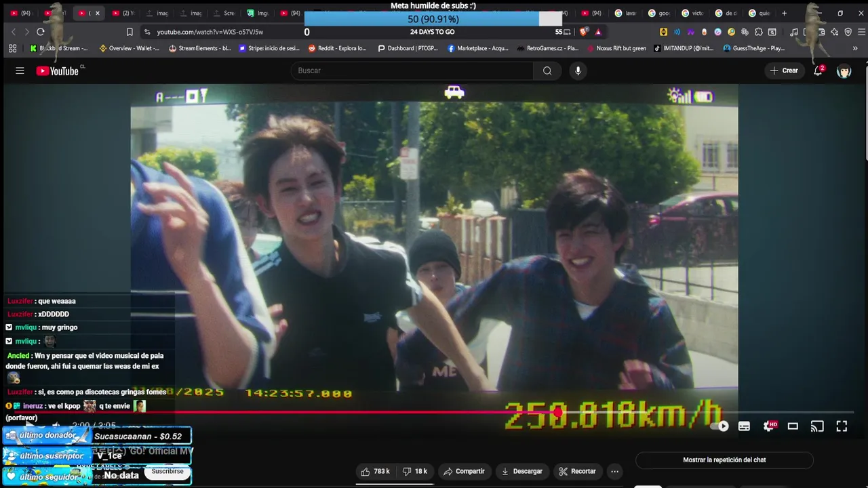
Task: Click Mostrar la repetición del chat
Action: point(724,460)
